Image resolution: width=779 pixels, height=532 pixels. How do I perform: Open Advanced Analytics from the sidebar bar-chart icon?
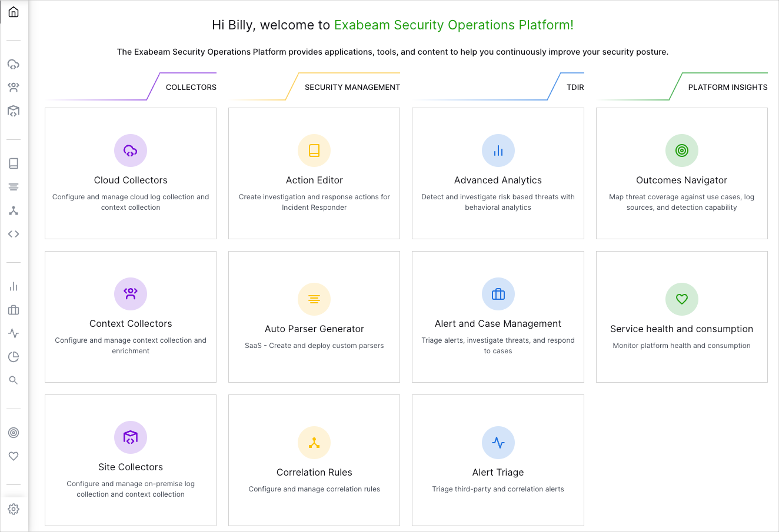(14, 286)
